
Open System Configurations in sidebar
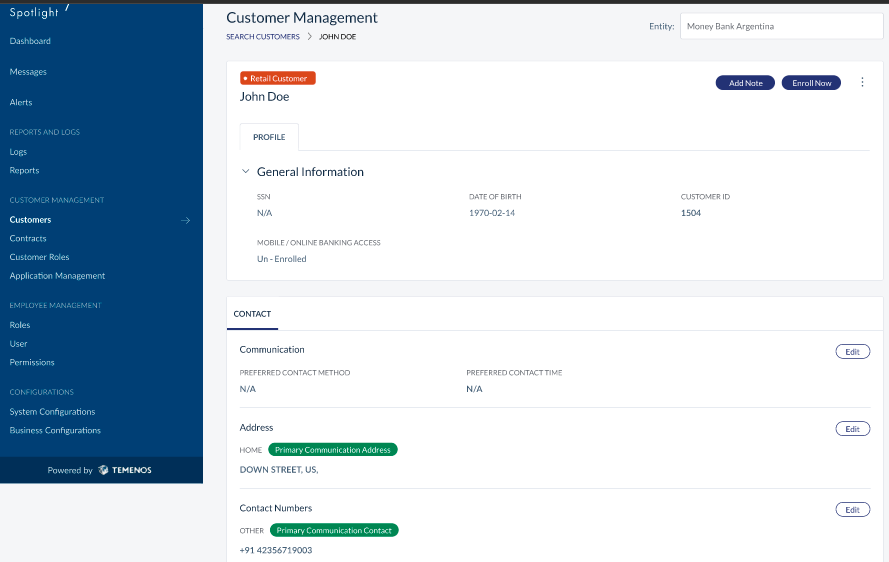(x=52, y=412)
